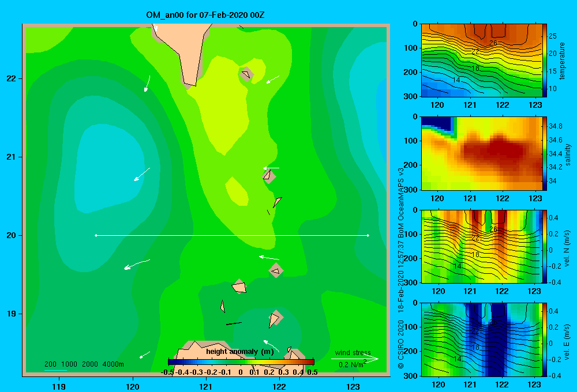Open the vel. E depth-section panel

[x=482, y=340]
